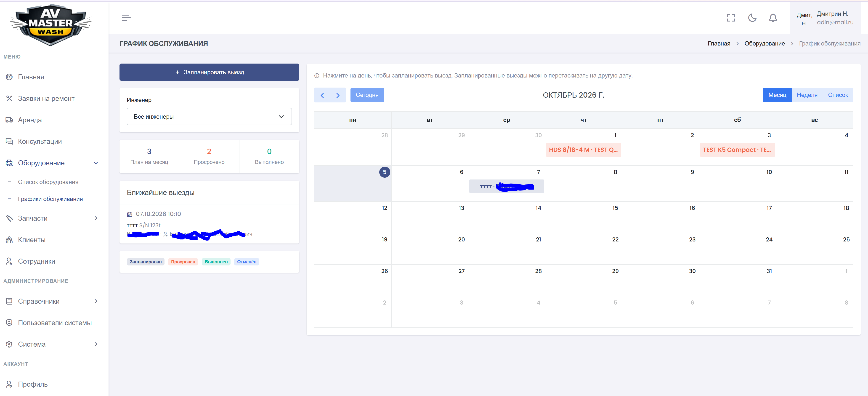Open notifications bell icon

coord(773,18)
